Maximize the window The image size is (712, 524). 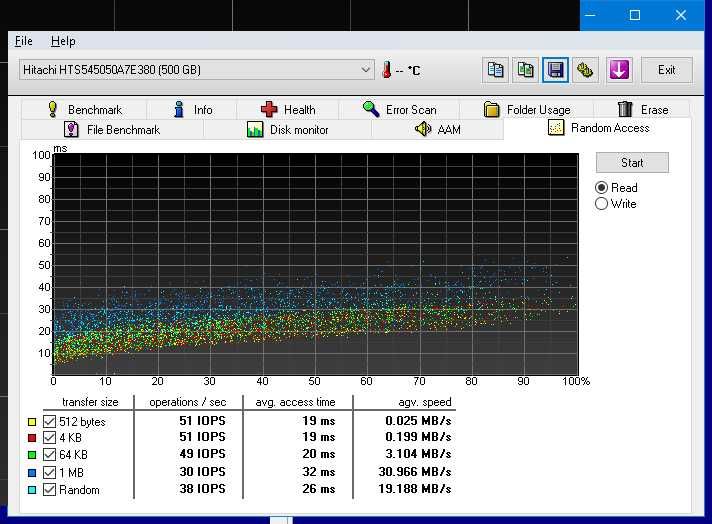635,15
